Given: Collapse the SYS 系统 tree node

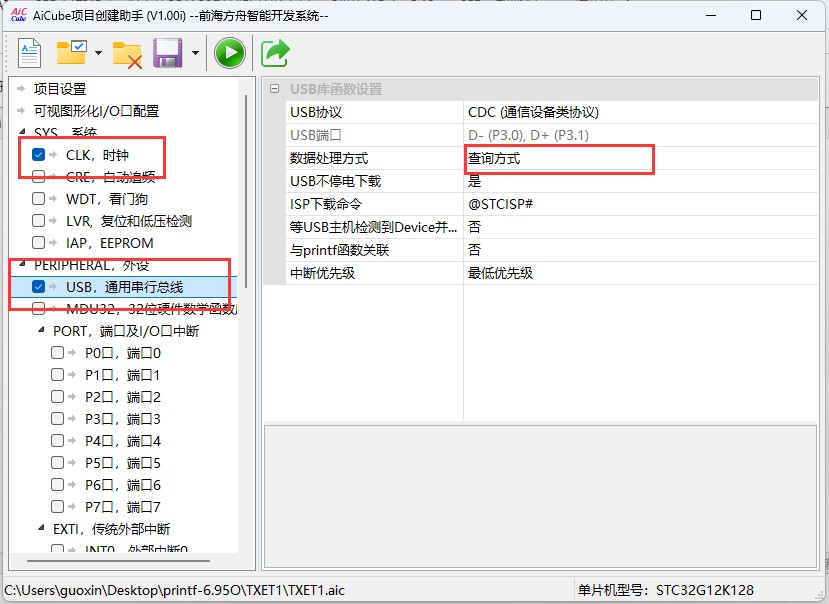Looking at the screenshot, I should 22,131.
